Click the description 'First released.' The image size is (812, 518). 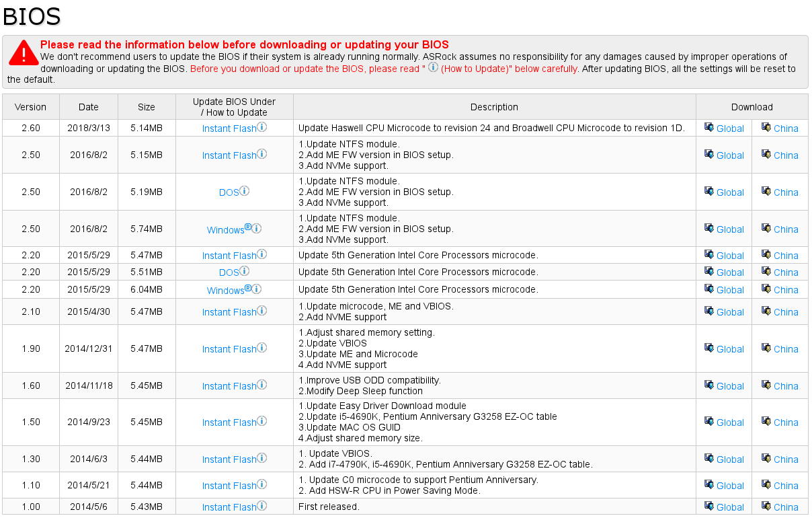[x=329, y=507]
